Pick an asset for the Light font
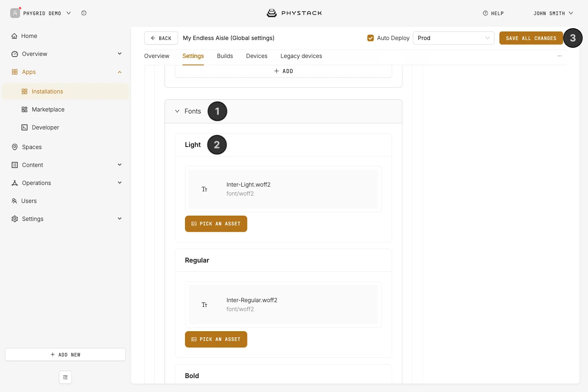Screen dimensions: 588x392 (216, 224)
